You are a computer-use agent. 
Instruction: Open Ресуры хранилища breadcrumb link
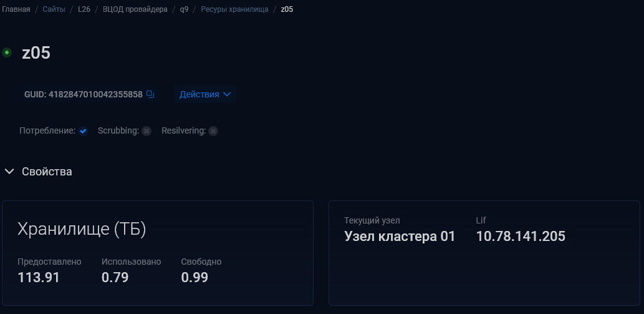234,9
